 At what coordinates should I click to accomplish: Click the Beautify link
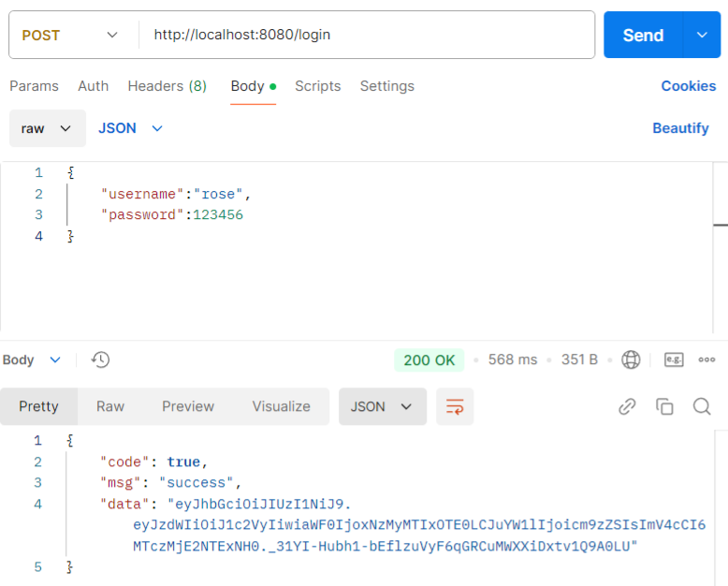(680, 128)
